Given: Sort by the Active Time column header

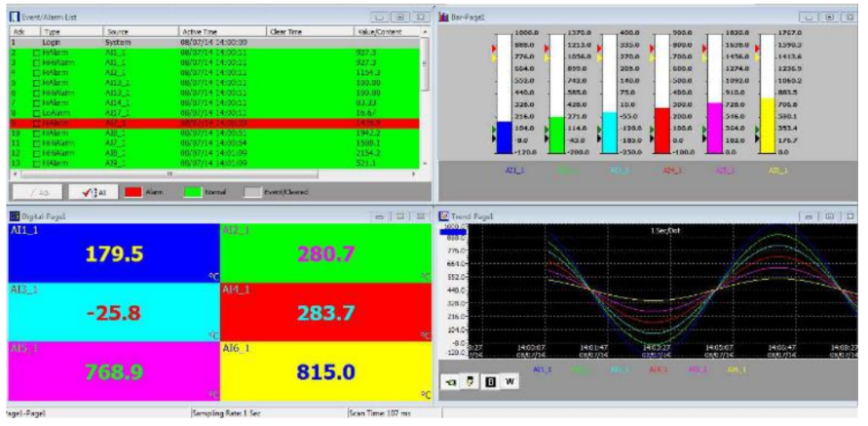Looking at the screenshot, I should tap(222, 32).
